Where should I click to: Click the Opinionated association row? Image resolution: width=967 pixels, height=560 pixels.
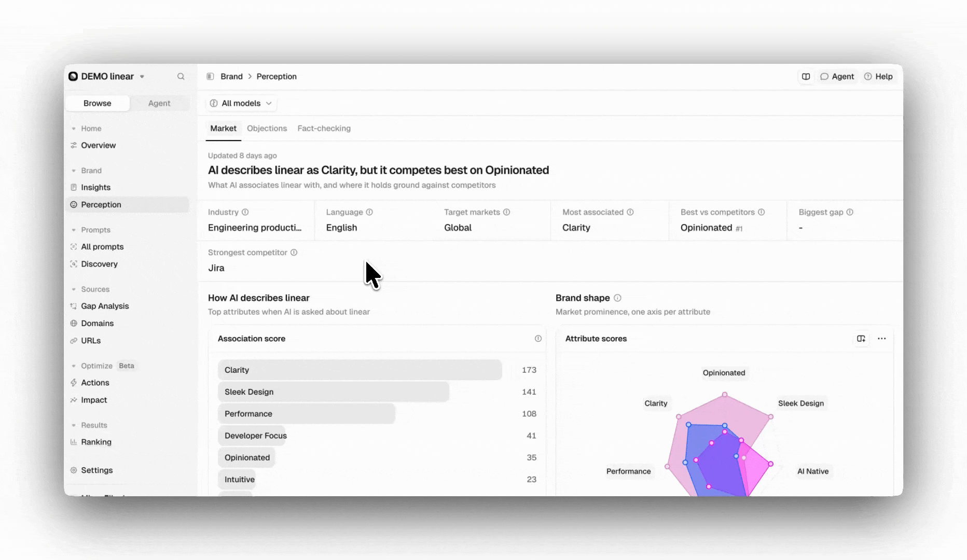coord(377,457)
